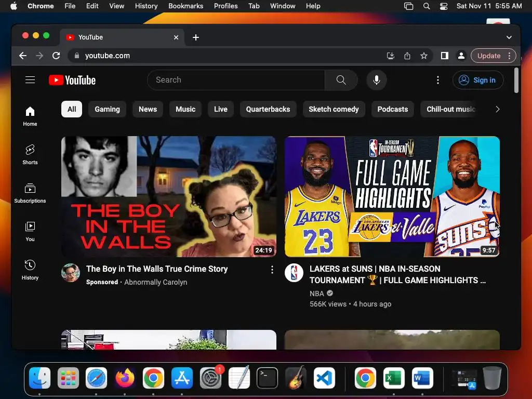Viewport: 532px width, 399px height.
Task: Open Terminal from the Dock
Action: pyautogui.click(x=267, y=378)
